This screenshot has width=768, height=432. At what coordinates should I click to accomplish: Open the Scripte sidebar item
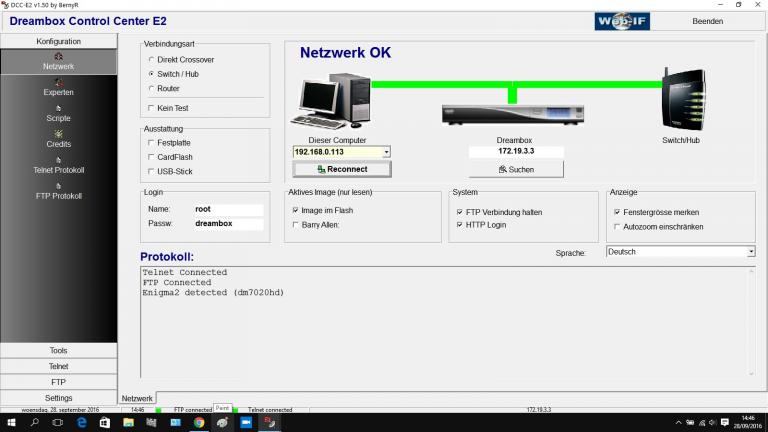58,114
